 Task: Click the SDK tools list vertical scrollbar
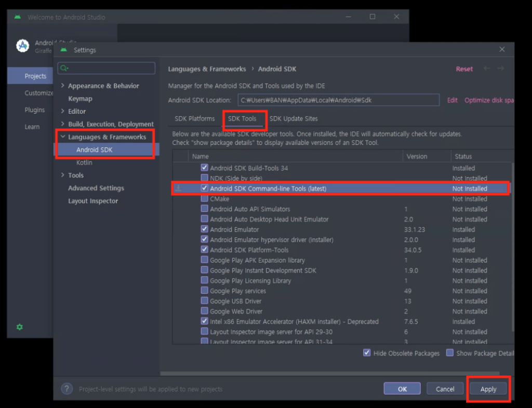coord(512,248)
